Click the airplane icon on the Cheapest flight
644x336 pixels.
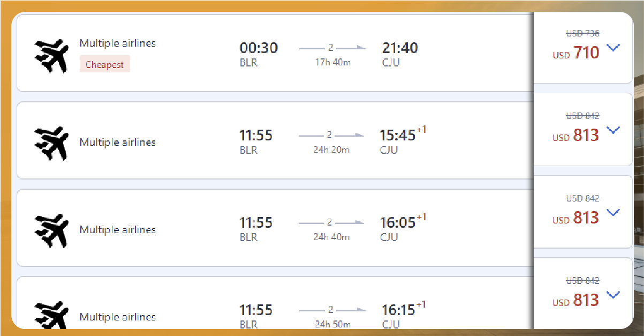pos(51,55)
